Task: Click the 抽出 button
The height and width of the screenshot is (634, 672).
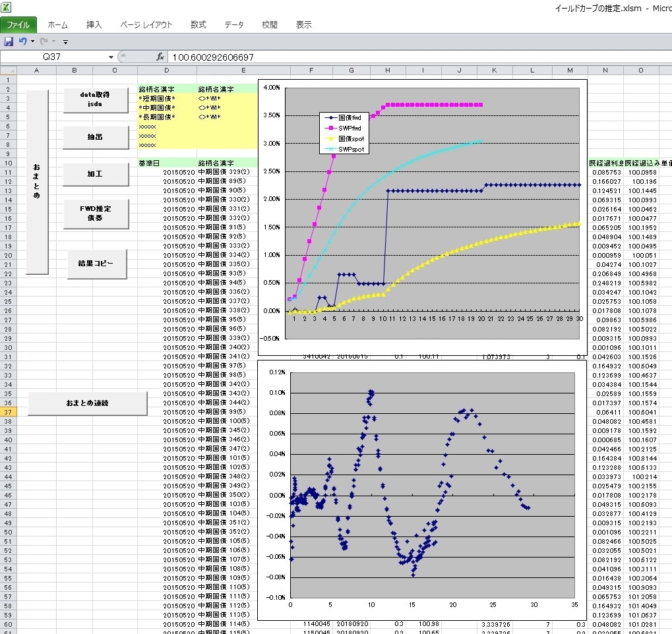Action: click(96, 137)
